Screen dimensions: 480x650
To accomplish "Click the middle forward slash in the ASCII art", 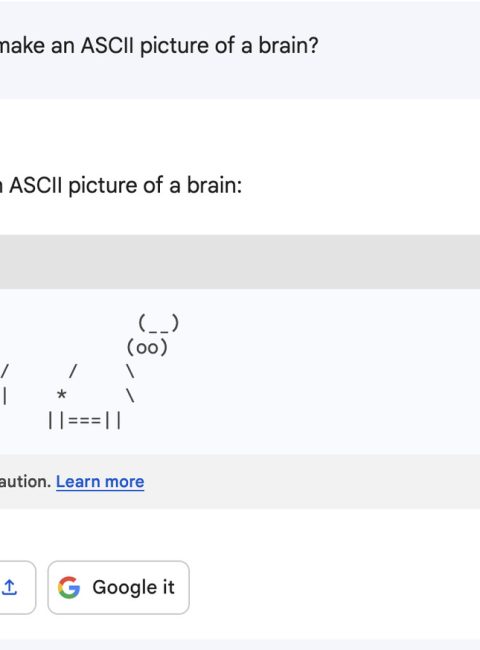I will (73, 371).
